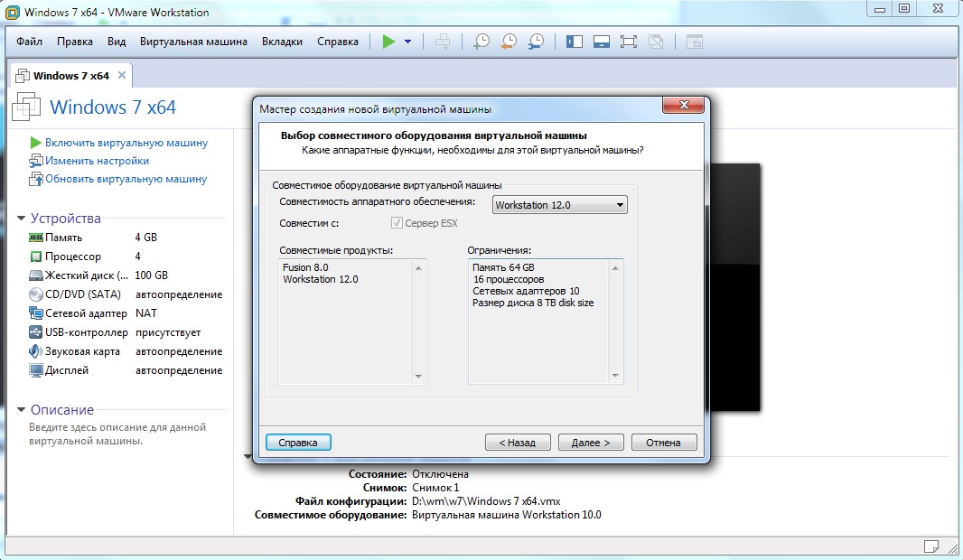This screenshot has height=560, width=963.
Task: Open the Справка menu in the menu bar
Action: (338, 42)
